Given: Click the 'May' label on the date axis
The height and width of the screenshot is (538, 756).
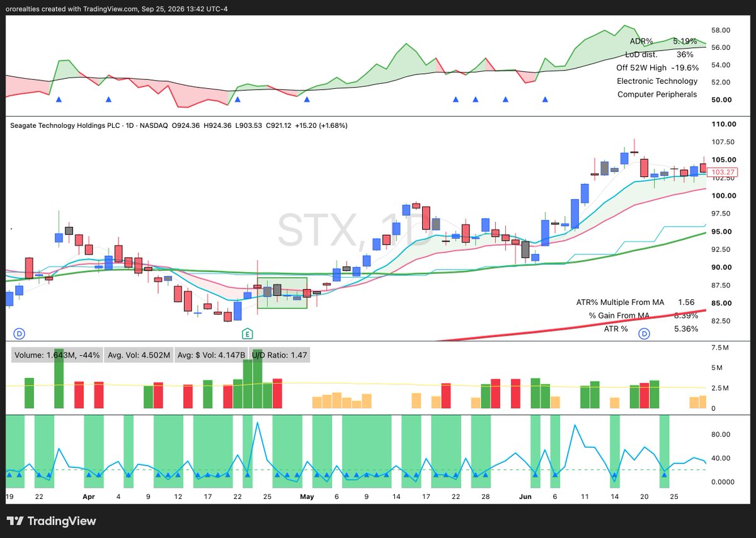Looking at the screenshot, I should click(x=307, y=497).
